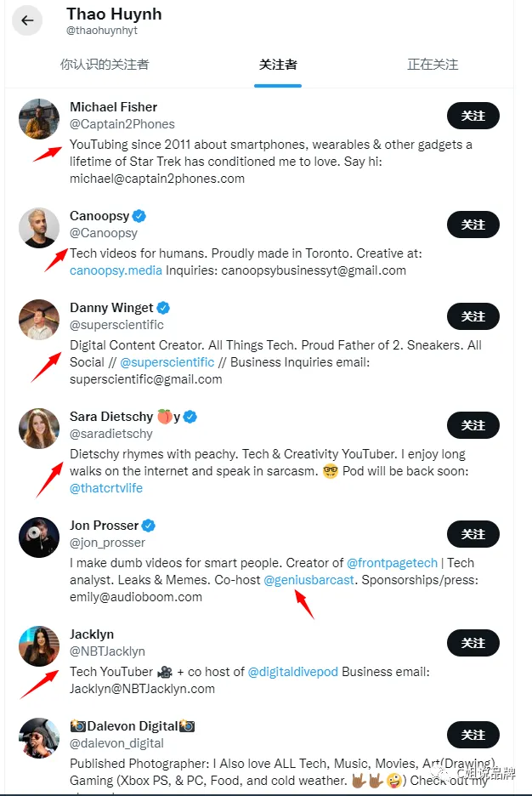Switch to 你认识的关注者 tab
This screenshot has height=796, width=532.
pyautogui.click(x=105, y=65)
